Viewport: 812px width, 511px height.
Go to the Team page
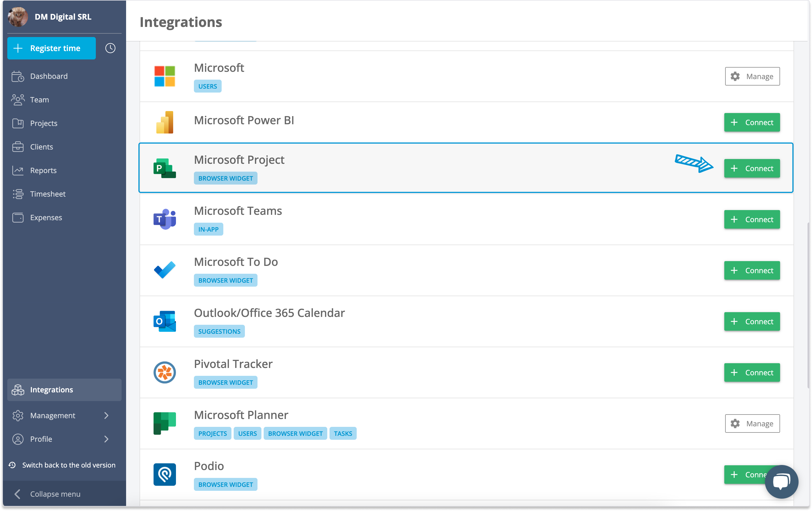click(x=64, y=100)
